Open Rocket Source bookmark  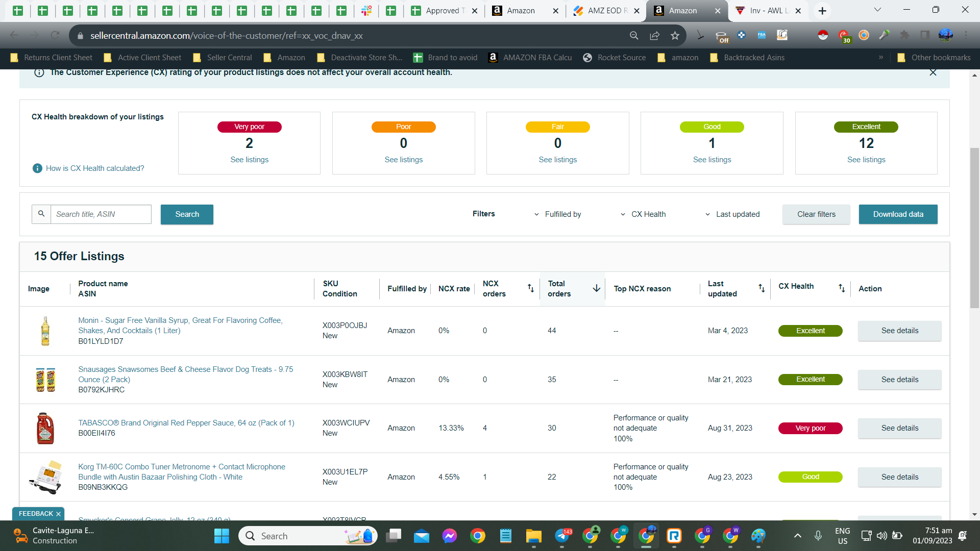(615, 58)
